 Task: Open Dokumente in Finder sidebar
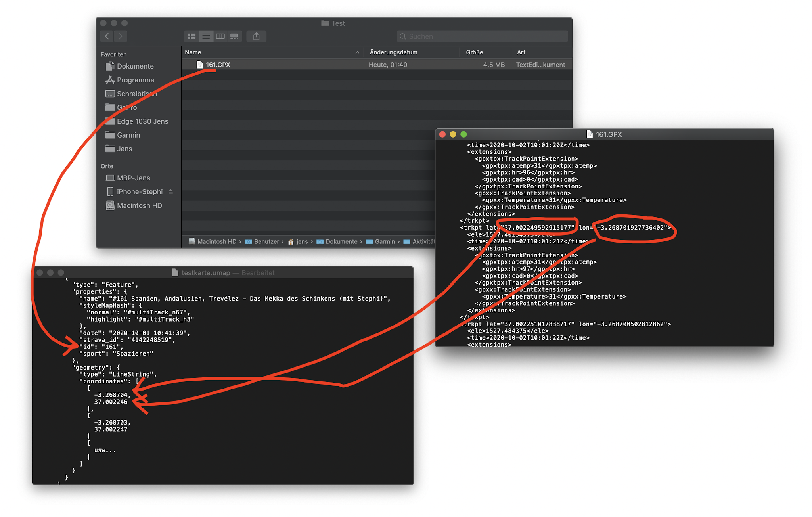tap(135, 66)
